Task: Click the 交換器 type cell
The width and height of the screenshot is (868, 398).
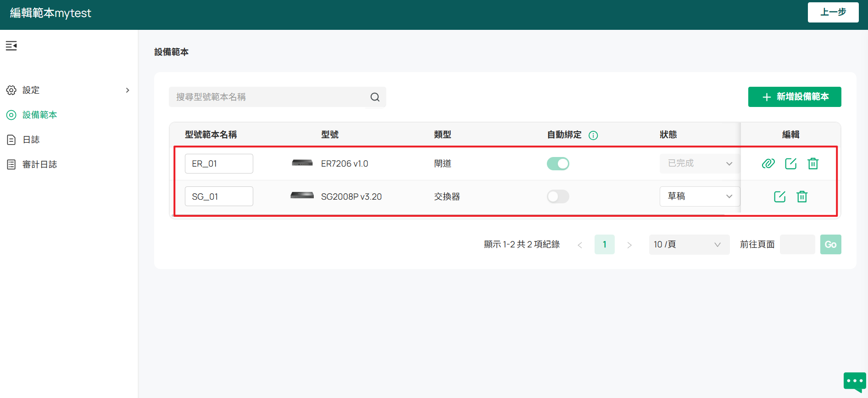Action: tap(447, 196)
